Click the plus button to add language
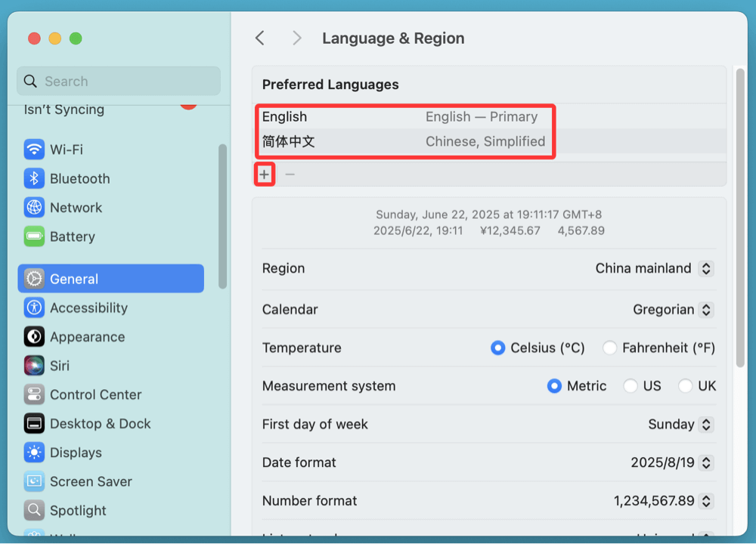Image resolution: width=756 pixels, height=544 pixels. point(264,175)
